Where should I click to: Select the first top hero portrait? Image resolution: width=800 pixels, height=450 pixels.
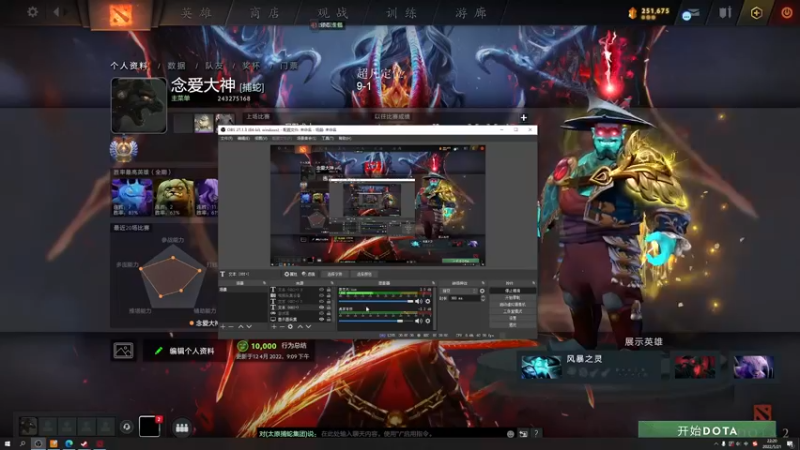coord(132,197)
